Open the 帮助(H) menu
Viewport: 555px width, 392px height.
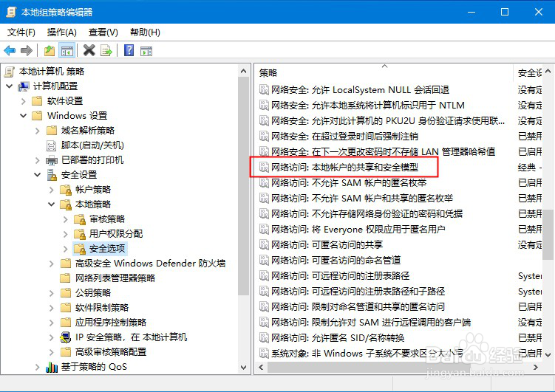tap(145, 32)
